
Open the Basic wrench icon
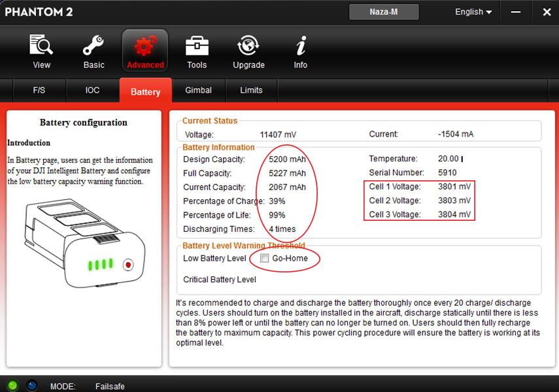pyautogui.click(x=93, y=45)
